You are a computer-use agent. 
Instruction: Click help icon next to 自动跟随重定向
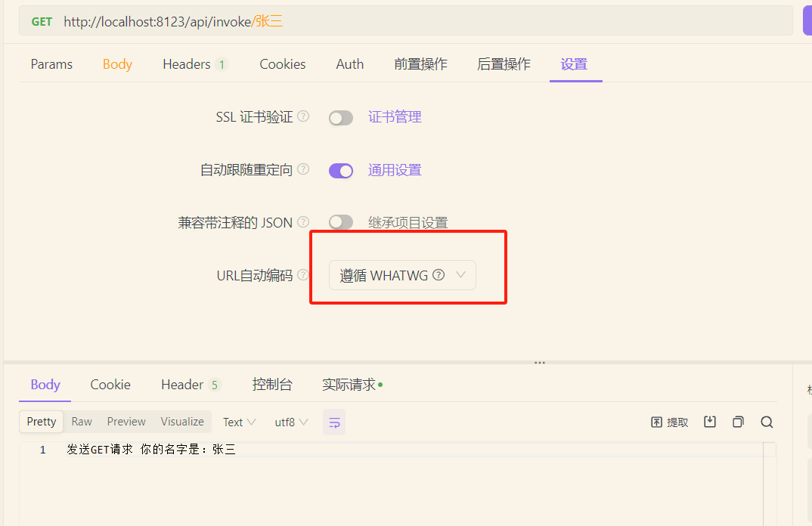303,169
